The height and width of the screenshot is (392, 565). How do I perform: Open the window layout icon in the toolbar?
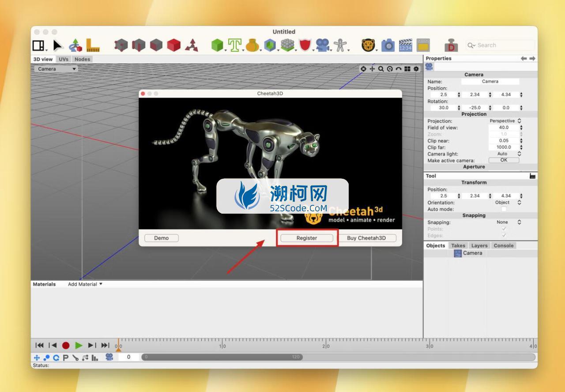(x=39, y=45)
